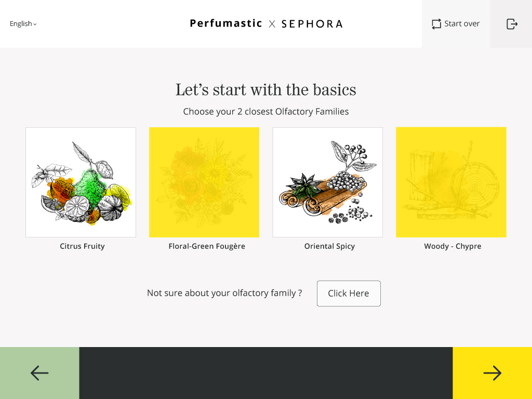Deselect the Floral-Green Fougère card
Image resolution: width=532 pixels, height=399 pixels.
tap(204, 182)
